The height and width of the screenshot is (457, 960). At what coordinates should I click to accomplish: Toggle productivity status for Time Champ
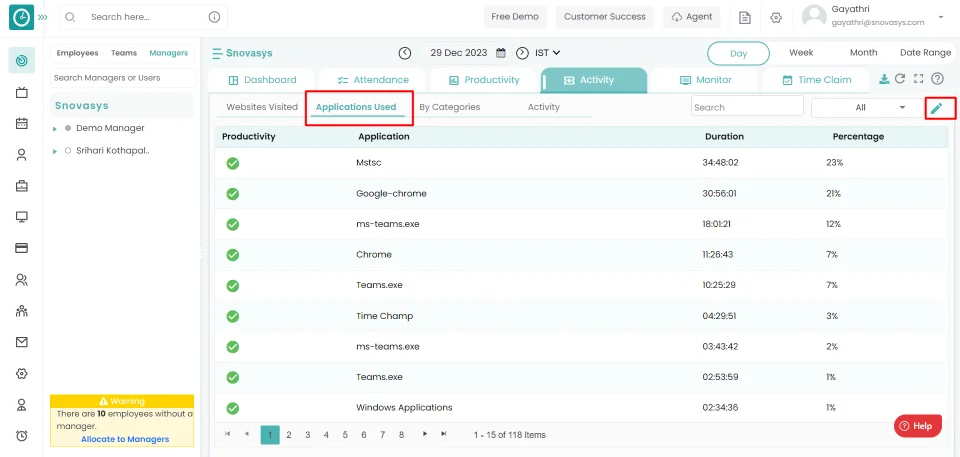tap(233, 316)
